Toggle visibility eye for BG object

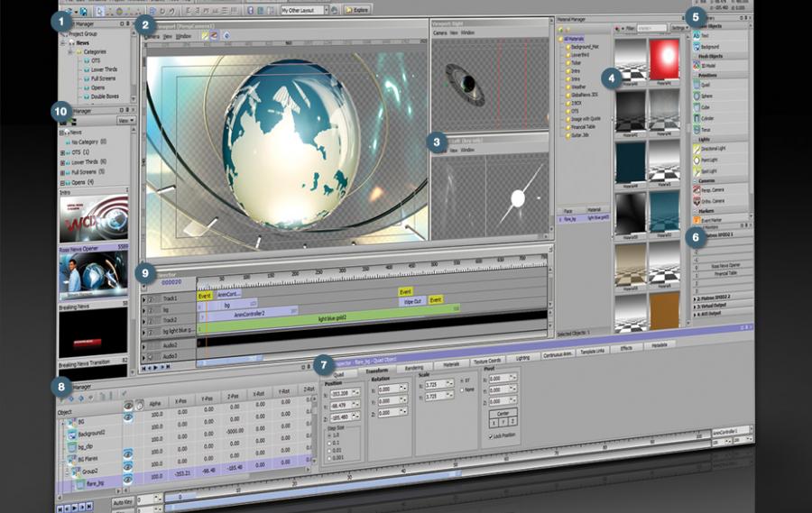pyautogui.click(x=128, y=417)
